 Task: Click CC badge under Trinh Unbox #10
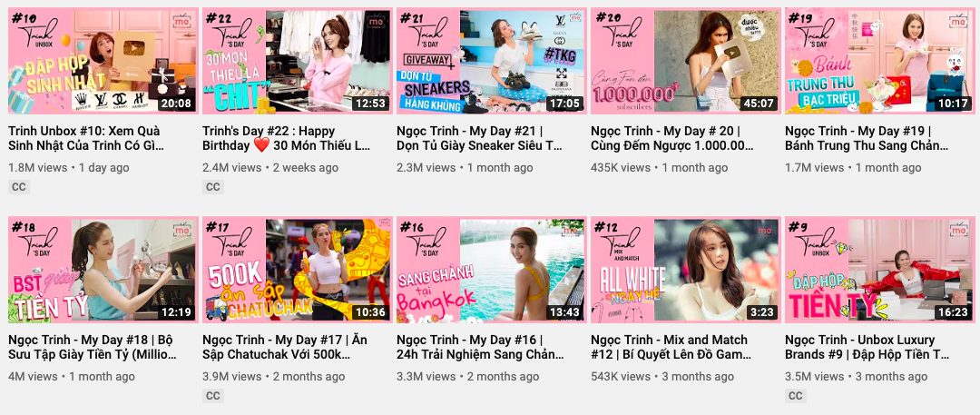click(19, 186)
